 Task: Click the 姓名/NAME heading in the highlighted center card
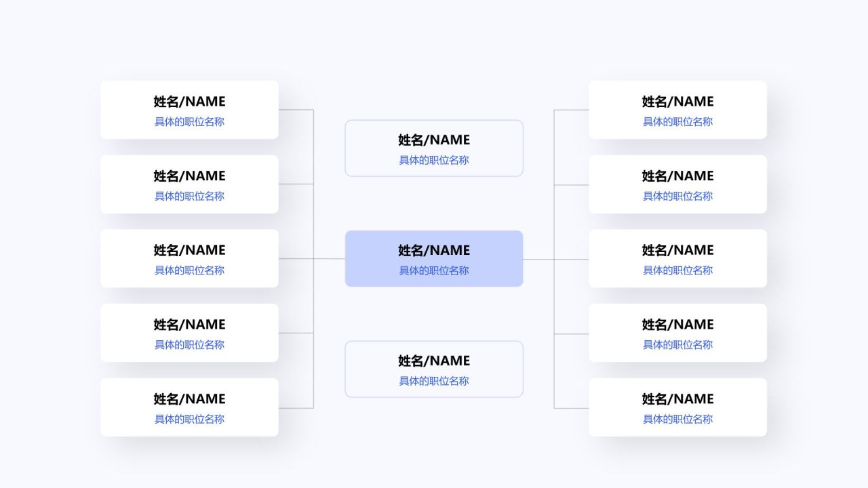click(434, 250)
